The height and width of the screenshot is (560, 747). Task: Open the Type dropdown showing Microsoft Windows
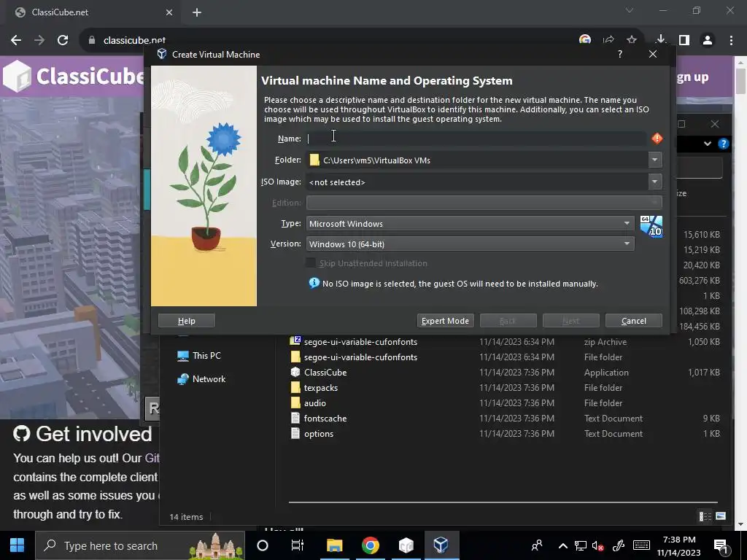pyautogui.click(x=470, y=223)
